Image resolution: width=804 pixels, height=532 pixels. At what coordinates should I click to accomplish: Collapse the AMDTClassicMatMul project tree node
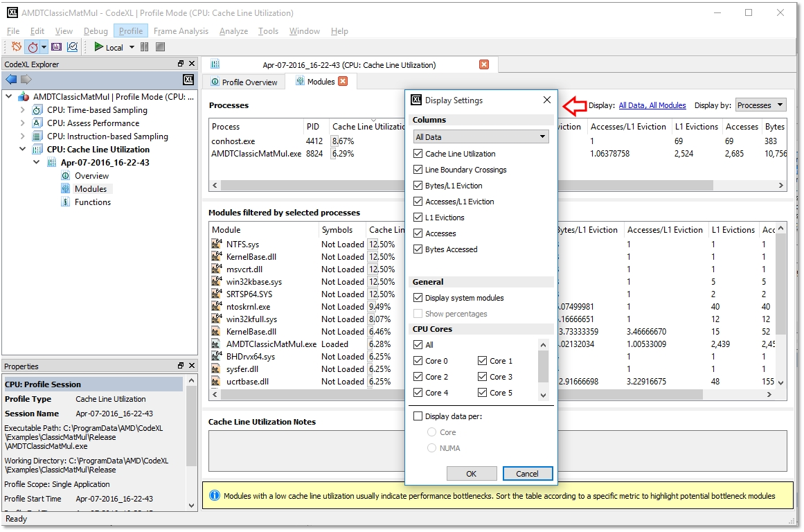pyautogui.click(x=9, y=96)
